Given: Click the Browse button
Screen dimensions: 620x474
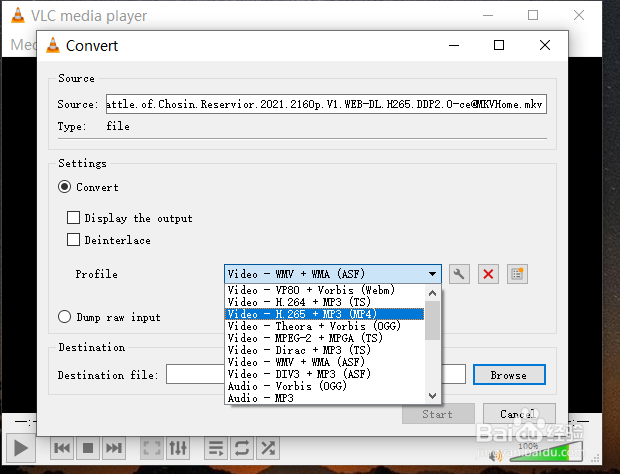Looking at the screenshot, I should coord(509,374).
